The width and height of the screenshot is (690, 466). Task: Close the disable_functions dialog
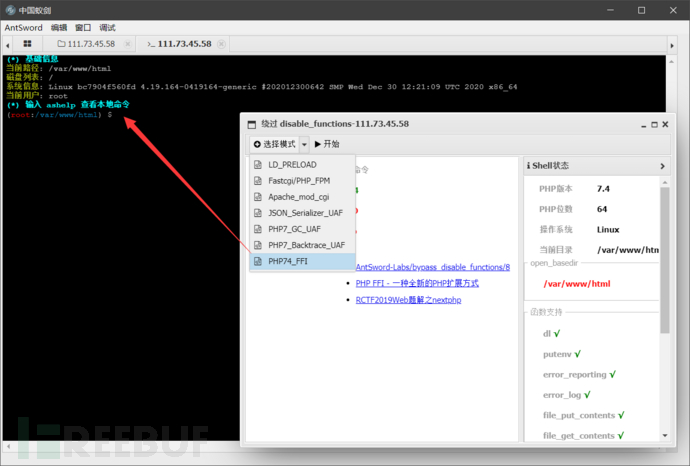pos(665,125)
